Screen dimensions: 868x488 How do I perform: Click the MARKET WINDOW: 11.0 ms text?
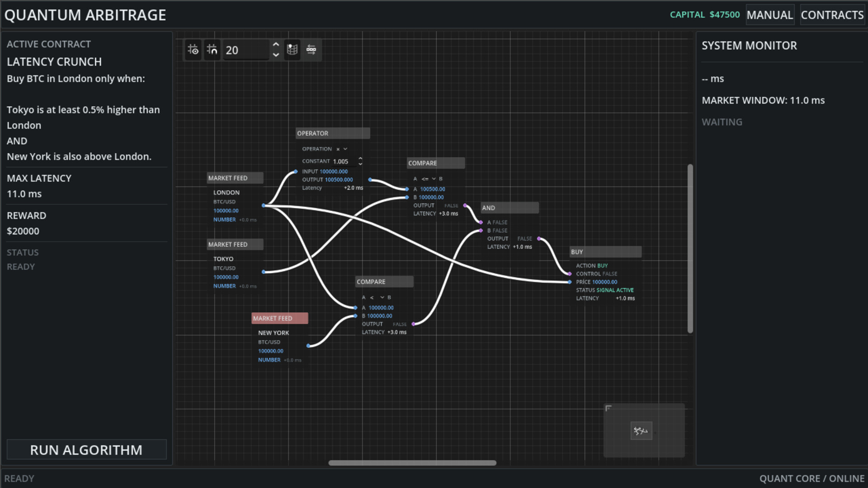click(763, 100)
